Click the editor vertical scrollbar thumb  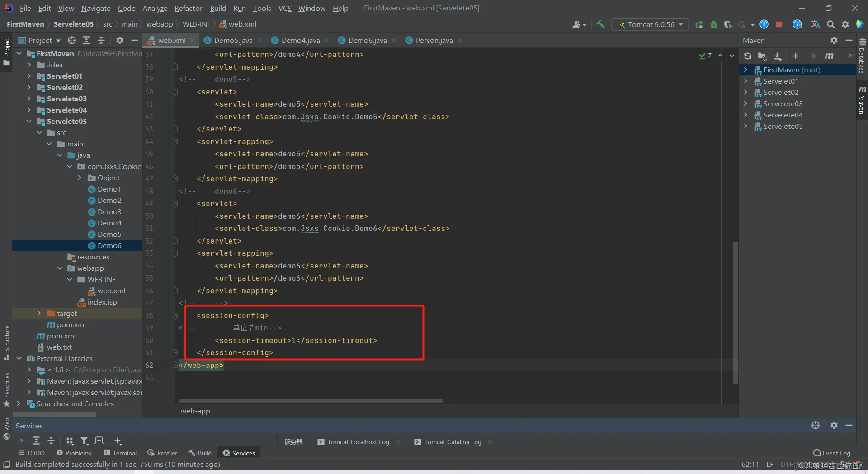tap(736, 313)
